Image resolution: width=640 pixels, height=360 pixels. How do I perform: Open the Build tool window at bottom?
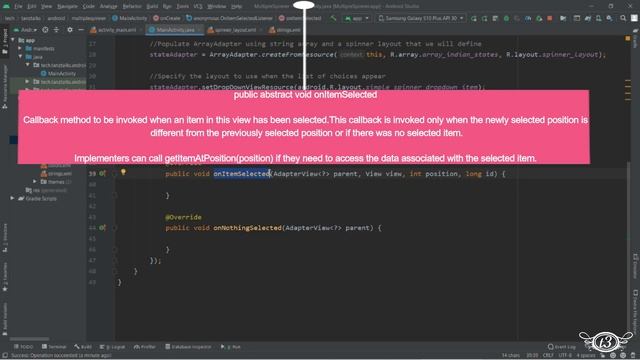[x=83, y=347]
